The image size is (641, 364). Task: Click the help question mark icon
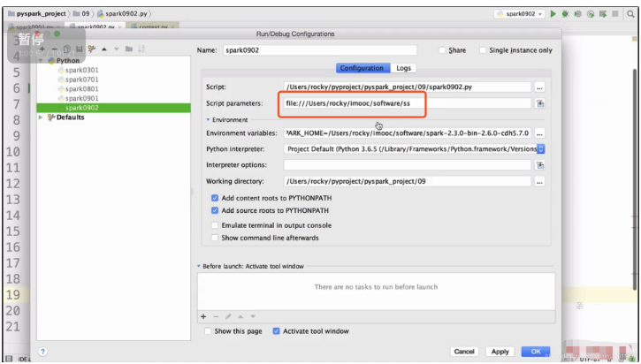pyautogui.click(x=42, y=352)
